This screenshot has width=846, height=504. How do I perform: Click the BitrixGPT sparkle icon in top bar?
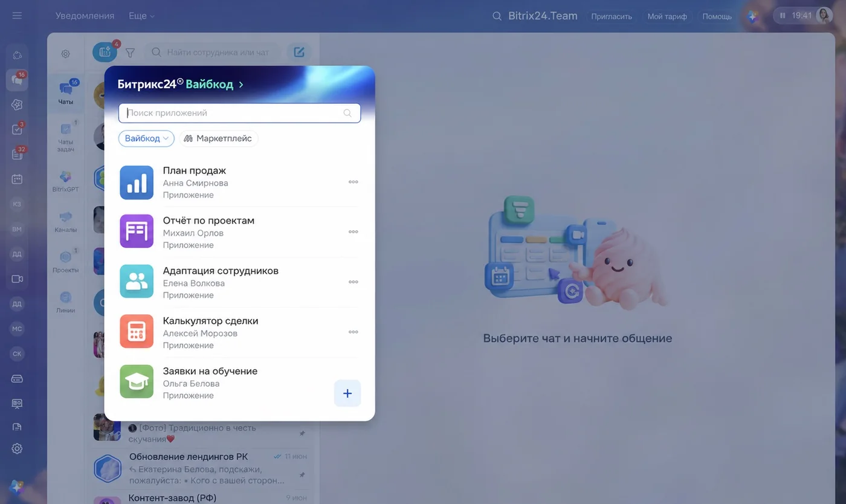(753, 16)
